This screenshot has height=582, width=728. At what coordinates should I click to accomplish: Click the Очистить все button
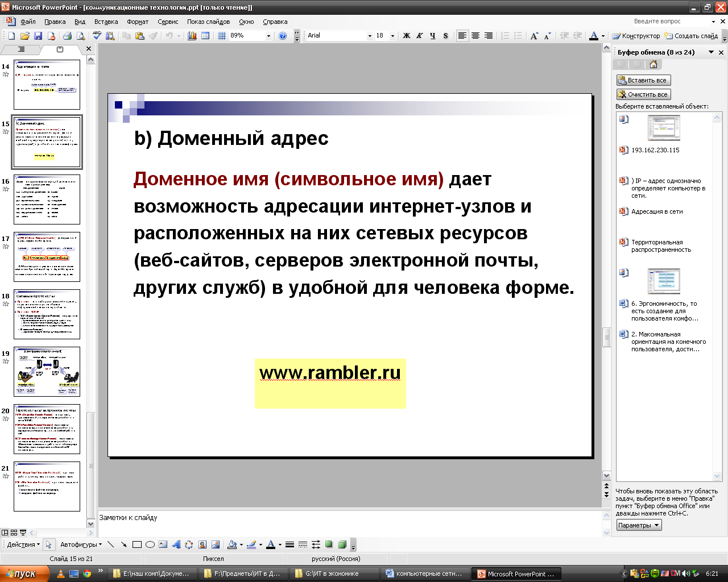click(643, 94)
